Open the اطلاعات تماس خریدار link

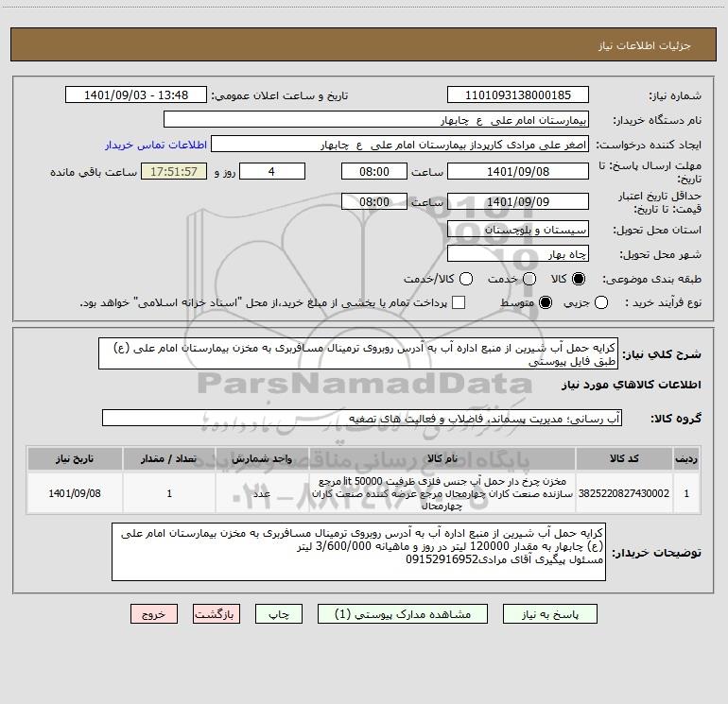pos(156,145)
